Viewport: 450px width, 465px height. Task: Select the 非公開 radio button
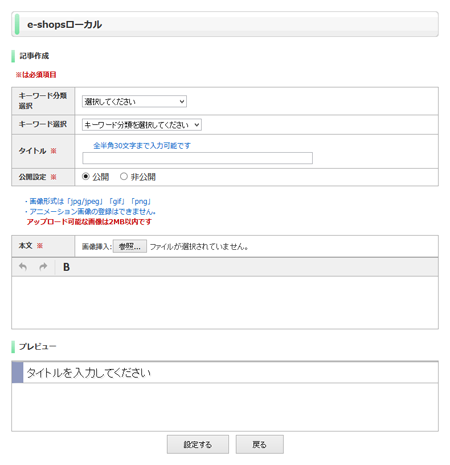click(x=124, y=176)
